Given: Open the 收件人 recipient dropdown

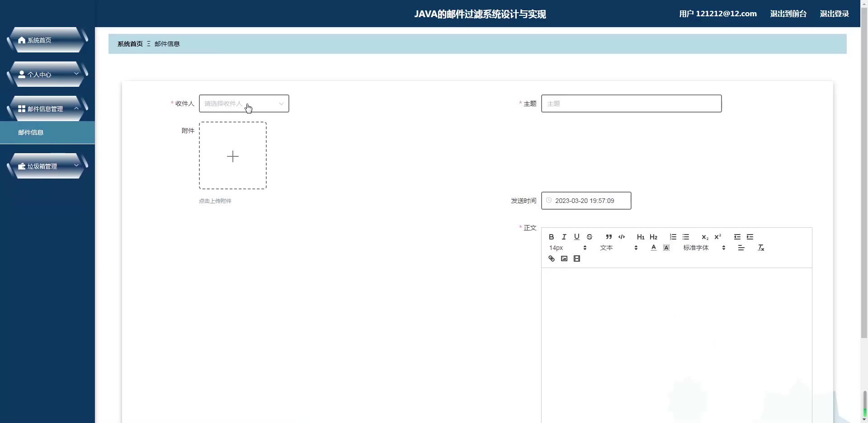Looking at the screenshot, I should click(244, 103).
